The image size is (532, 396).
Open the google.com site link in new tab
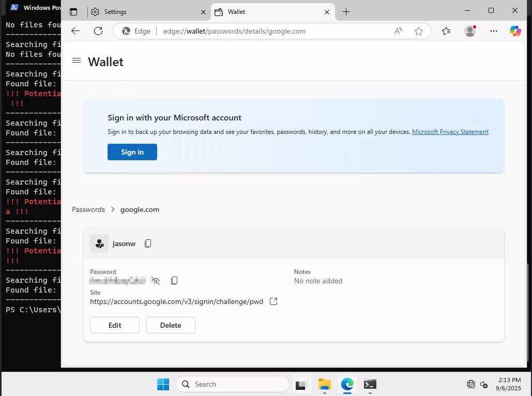click(x=273, y=301)
